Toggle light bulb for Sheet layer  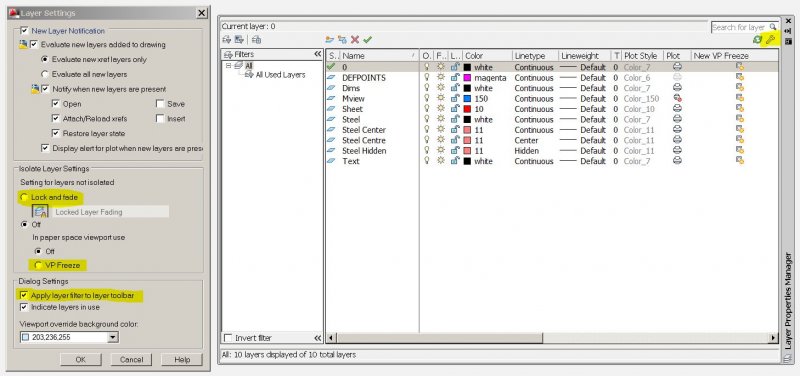427,109
